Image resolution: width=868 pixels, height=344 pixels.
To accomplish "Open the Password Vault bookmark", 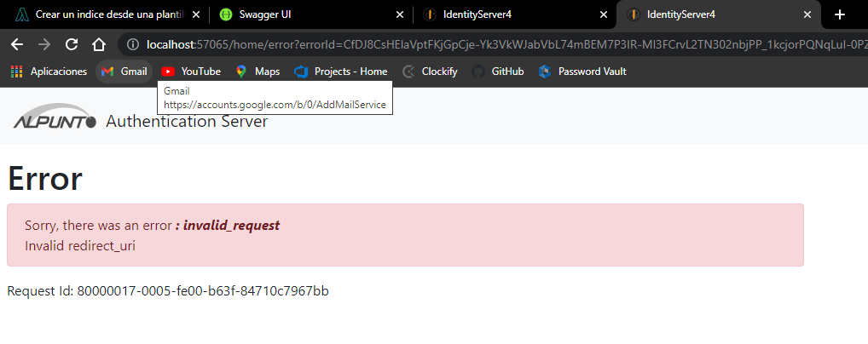I will [582, 72].
